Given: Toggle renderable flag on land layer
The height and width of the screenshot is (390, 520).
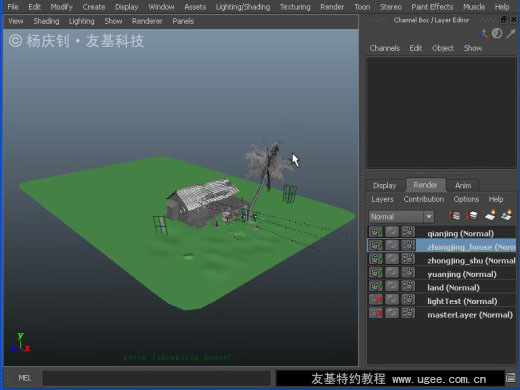Looking at the screenshot, I should 376,286.
